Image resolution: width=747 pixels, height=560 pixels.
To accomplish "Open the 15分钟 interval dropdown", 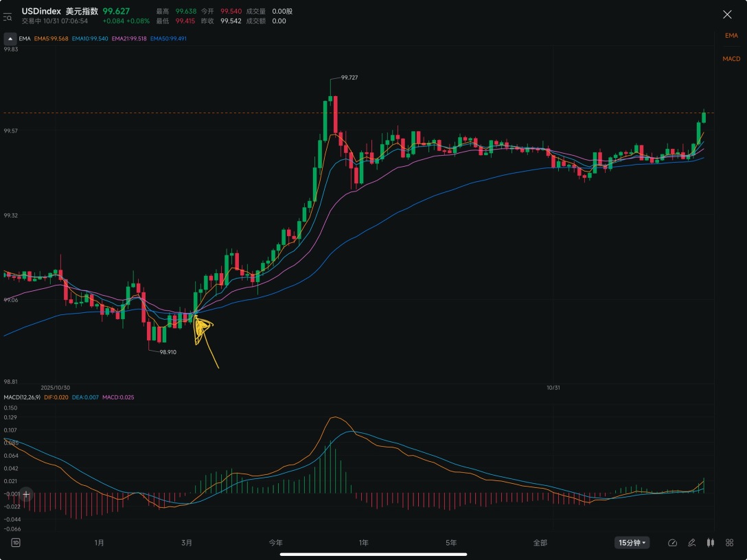I will (632, 543).
